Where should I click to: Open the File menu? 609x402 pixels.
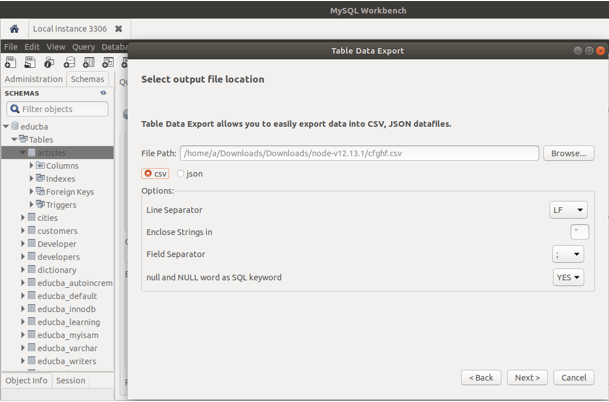tap(11, 47)
